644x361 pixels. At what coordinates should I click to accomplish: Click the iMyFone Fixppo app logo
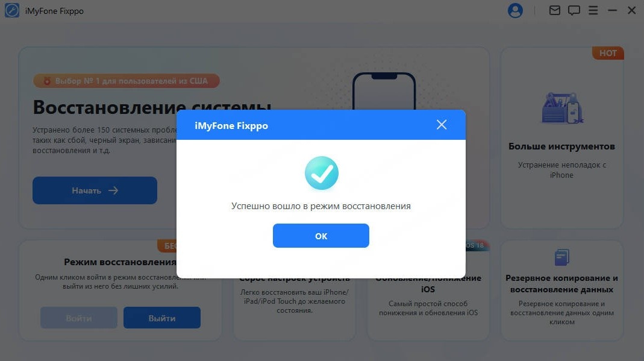12,11
